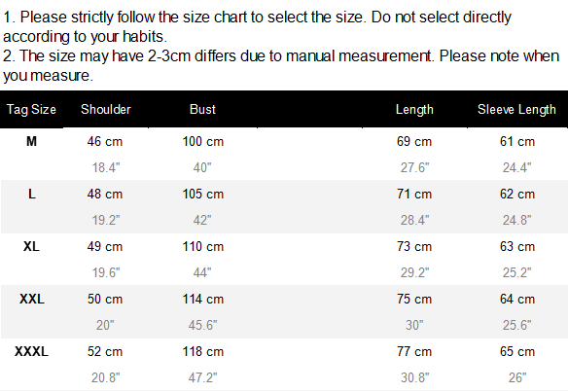The image size is (568, 392).
Task: Click the 100 cm bust value
Action: tap(203, 141)
